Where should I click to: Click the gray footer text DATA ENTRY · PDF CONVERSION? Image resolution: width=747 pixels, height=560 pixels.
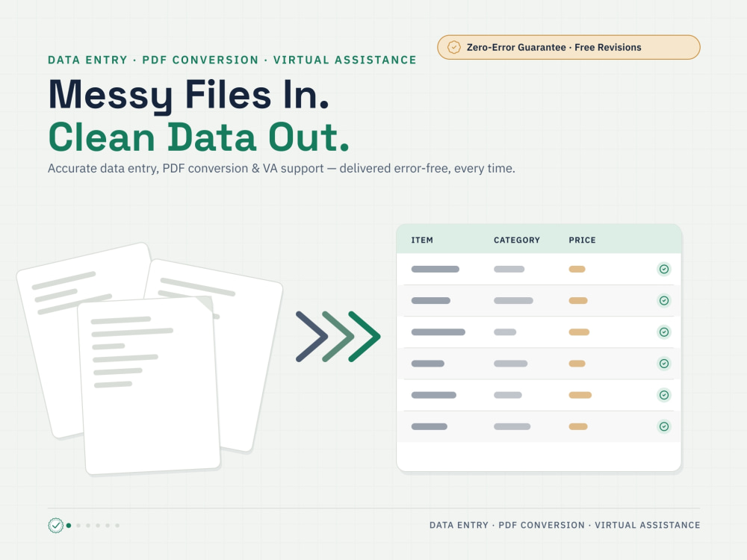click(x=565, y=525)
